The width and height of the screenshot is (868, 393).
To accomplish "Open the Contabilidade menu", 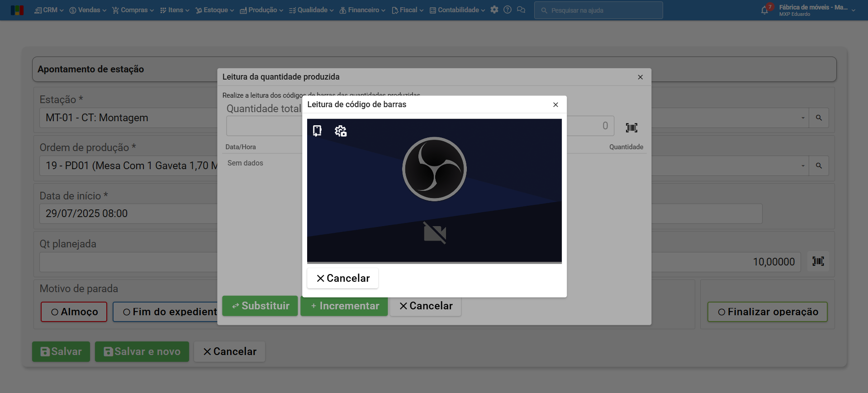I will 457,10.
